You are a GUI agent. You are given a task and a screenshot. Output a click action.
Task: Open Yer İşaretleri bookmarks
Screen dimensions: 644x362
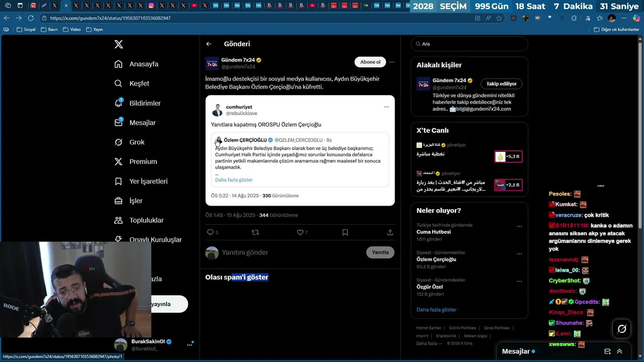tap(141, 181)
